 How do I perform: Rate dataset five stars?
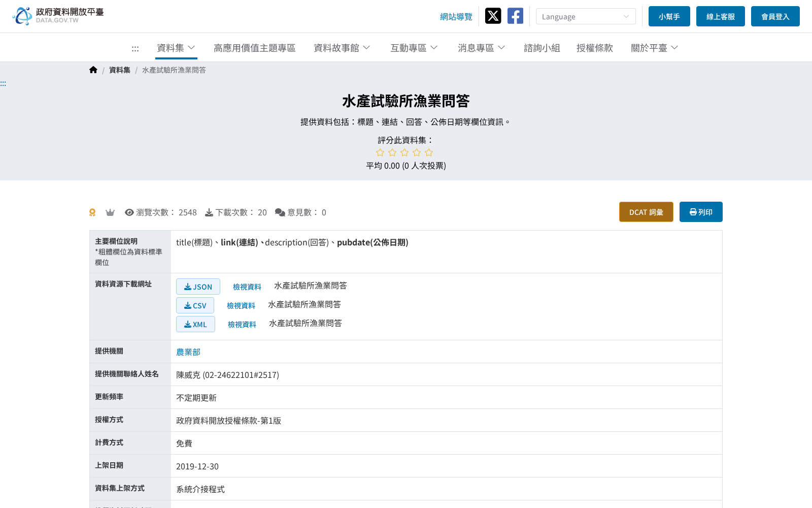pos(429,152)
